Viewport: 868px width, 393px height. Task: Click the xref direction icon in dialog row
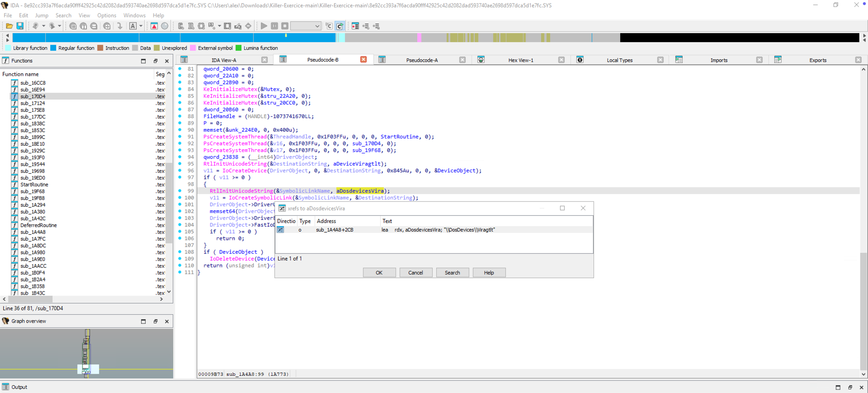coord(280,230)
